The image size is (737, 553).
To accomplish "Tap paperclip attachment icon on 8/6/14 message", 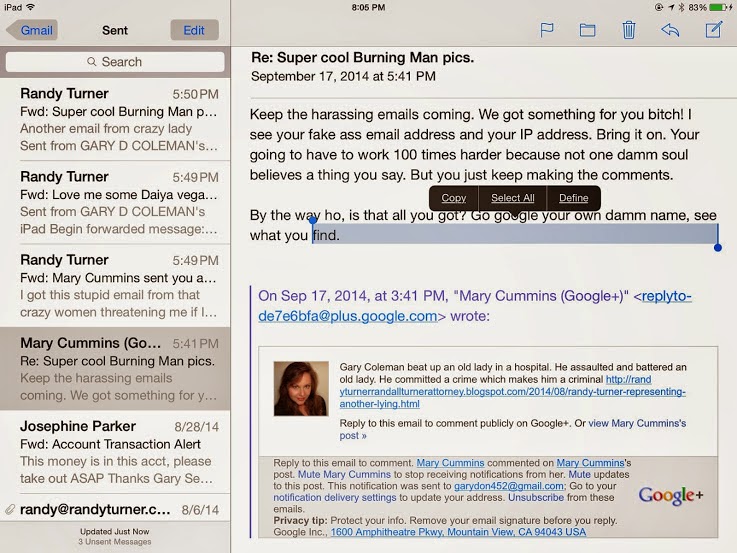I will [10, 509].
